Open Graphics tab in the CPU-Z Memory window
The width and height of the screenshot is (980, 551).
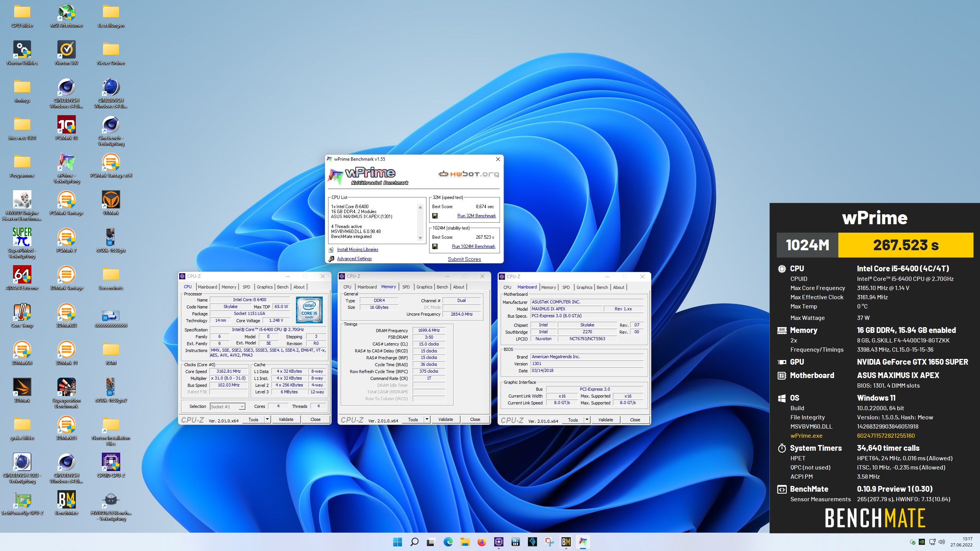(x=425, y=287)
